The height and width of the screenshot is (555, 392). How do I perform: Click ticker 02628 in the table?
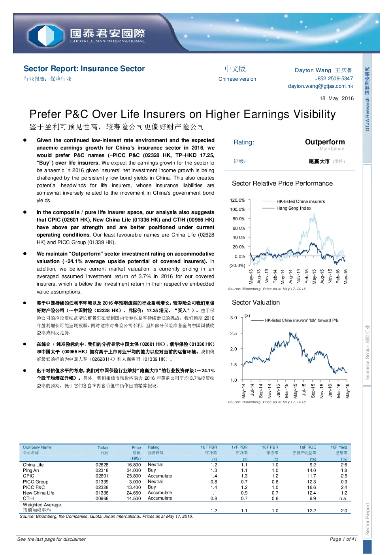click(x=102, y=465)
